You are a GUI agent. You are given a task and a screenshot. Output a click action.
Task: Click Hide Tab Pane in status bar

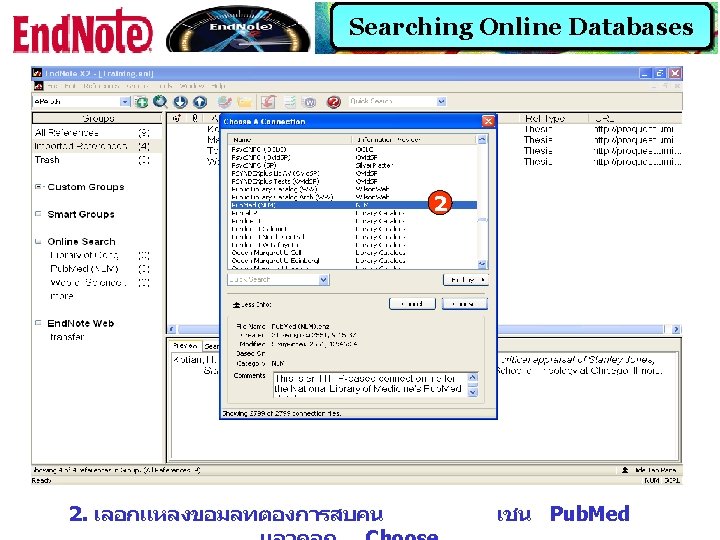(650, 470)
